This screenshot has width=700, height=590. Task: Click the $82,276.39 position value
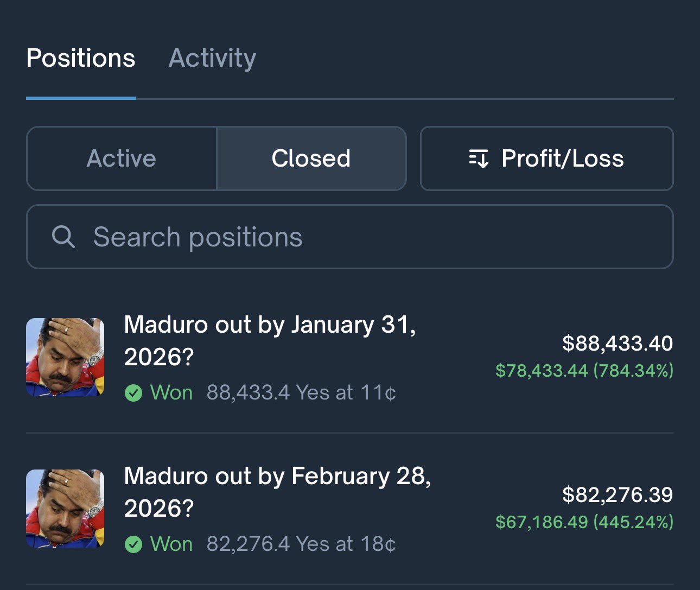pyautogui.click(x=618, y=494)
